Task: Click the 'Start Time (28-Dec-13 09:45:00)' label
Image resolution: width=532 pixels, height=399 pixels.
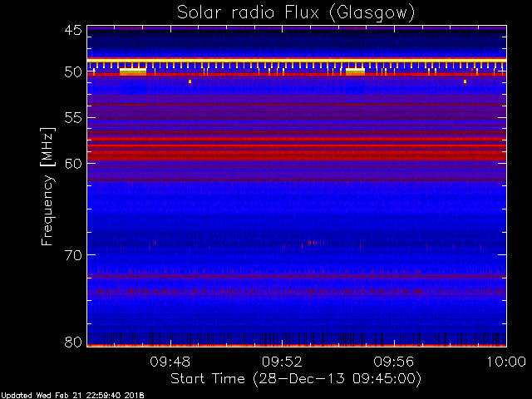Action: (x=296, y=379)
